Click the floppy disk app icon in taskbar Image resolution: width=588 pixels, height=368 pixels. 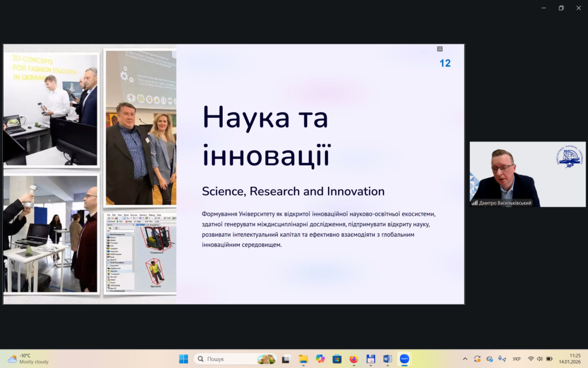370,359
